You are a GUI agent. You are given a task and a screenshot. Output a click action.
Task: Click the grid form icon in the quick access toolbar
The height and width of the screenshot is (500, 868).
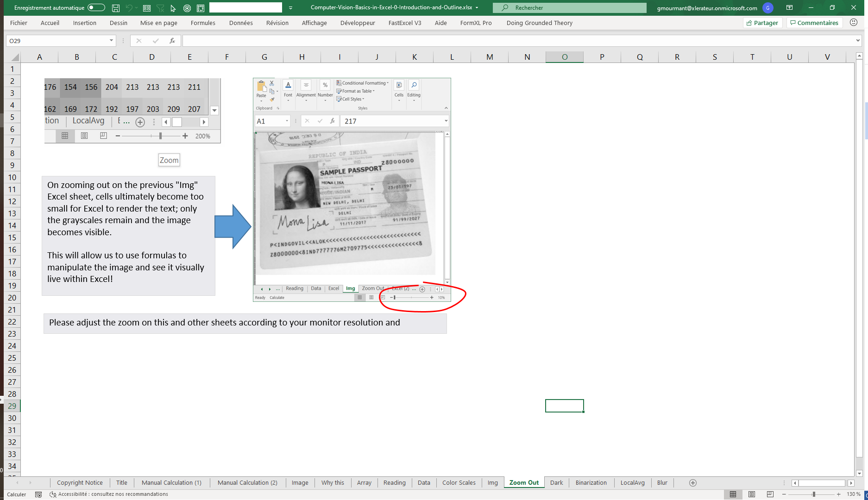click(x=147, y=8)
